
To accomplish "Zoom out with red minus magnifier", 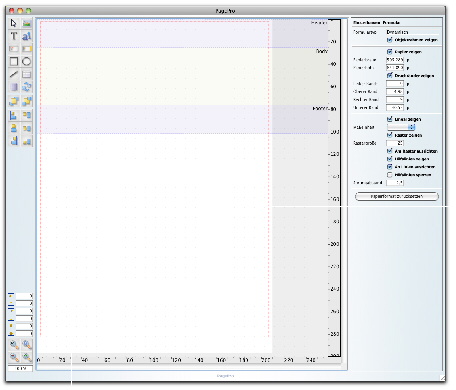I will point(14,357).
